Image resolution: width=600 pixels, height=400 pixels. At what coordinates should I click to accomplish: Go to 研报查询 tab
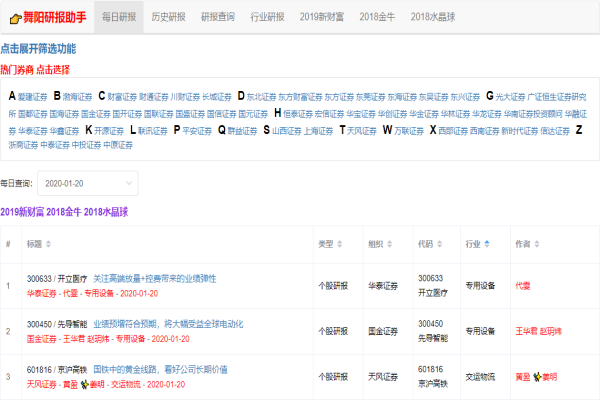point(218,17)
